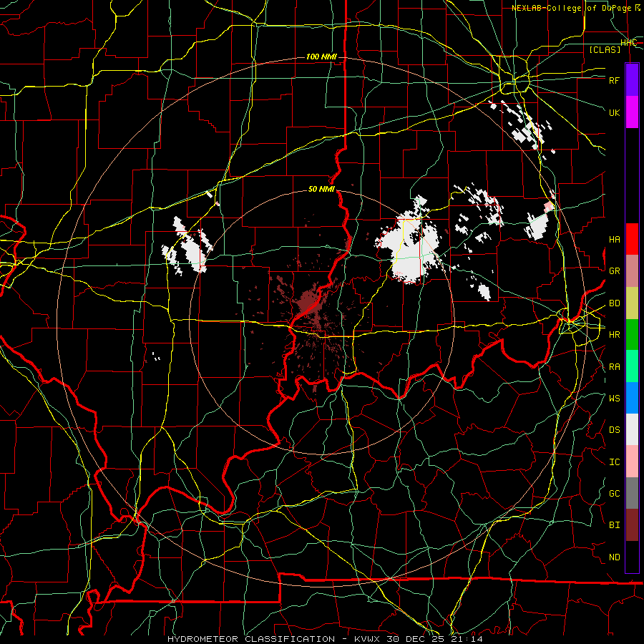Click the WS legend label
644x644 pixels.
(614, 399)
